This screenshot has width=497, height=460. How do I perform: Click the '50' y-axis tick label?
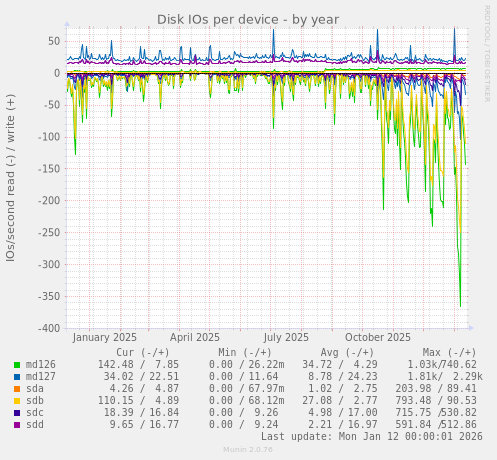[x=54, y=42]
